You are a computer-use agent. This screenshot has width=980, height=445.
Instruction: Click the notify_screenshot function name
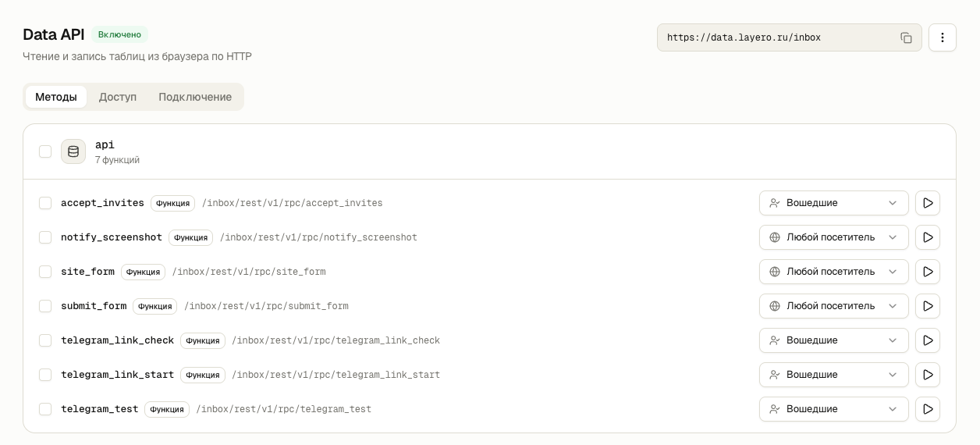pyautogui.click(x=112, y=237)
